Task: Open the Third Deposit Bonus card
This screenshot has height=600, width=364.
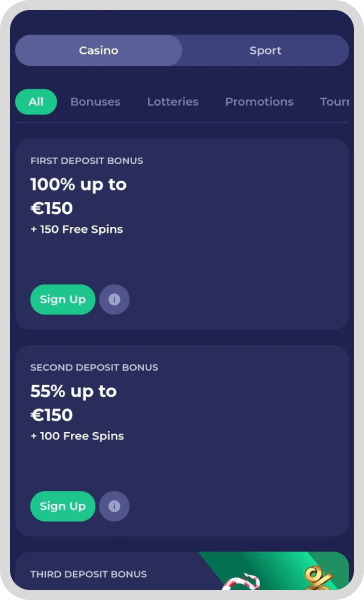Action: click(182, 571)
